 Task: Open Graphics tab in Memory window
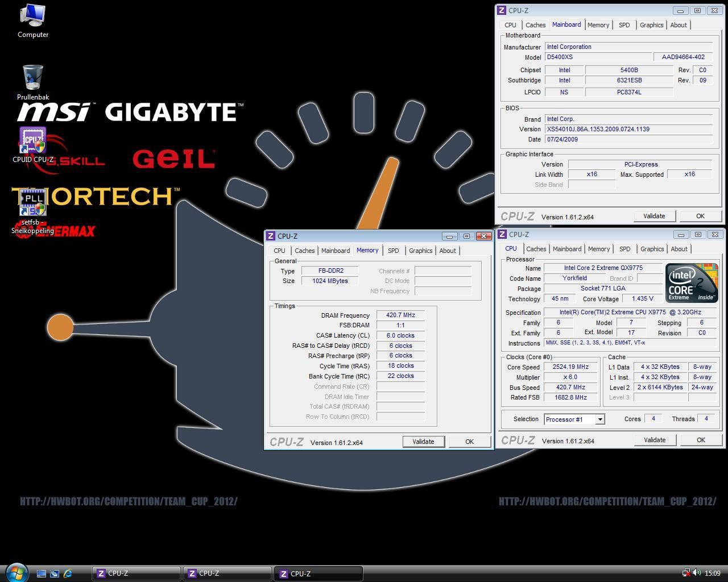[420, 251]
